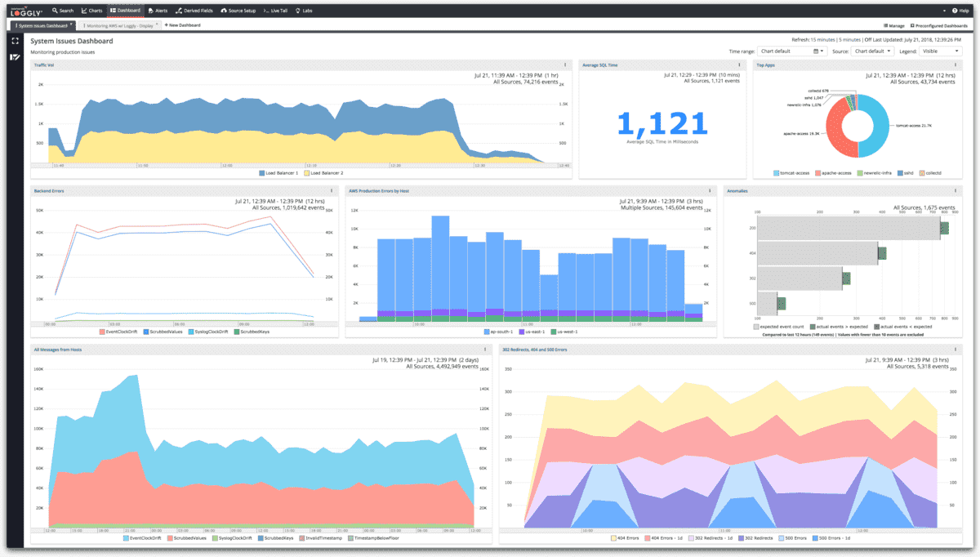Open the Traffic Vol panel options menu
Viewport: 980px width, 557px height.
point(565,65)
